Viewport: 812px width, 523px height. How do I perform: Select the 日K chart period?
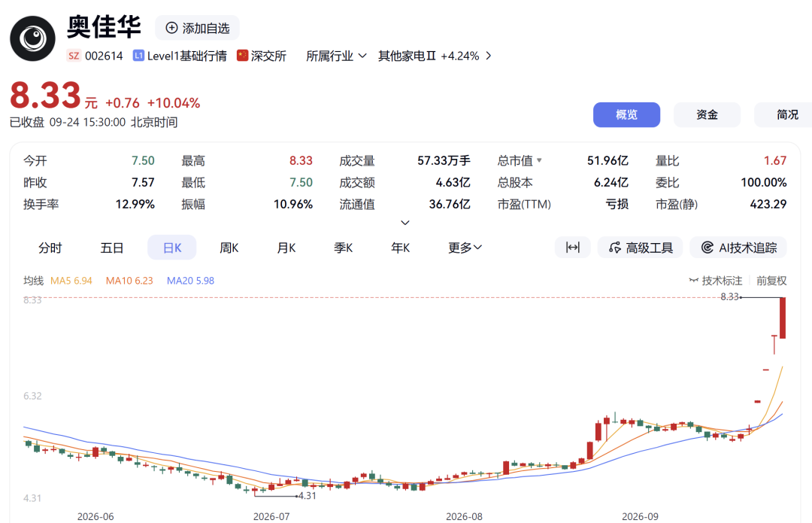172,248
